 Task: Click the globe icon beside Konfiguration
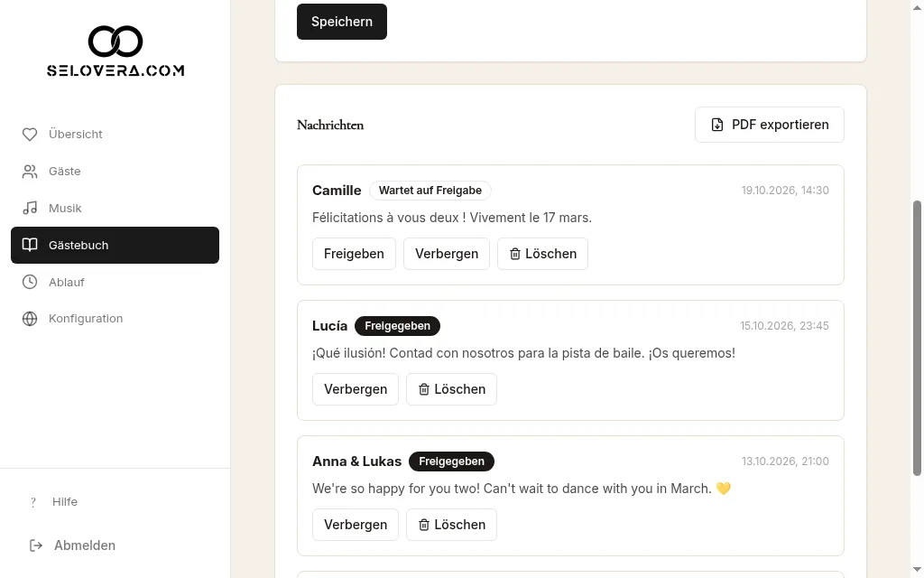click(x=30, y=319)
